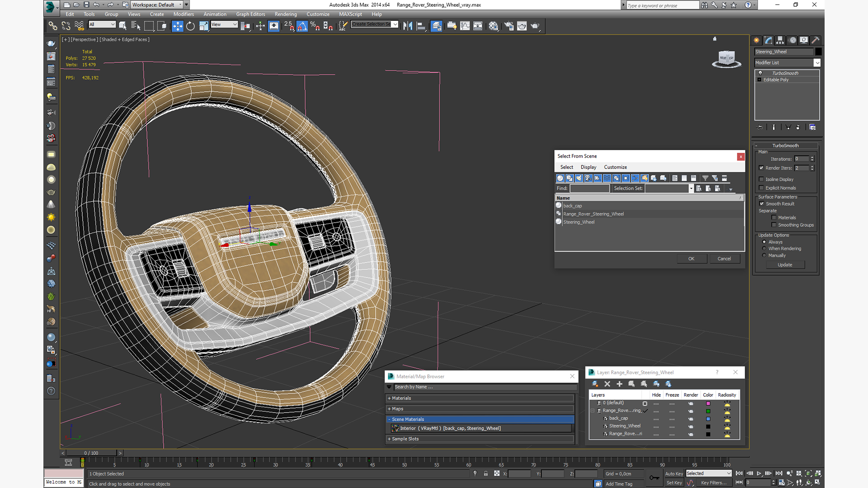This screenshot has width=868, height=488.
Task: Click OK in Select From Scene dialog
Action: pos(691,259)
